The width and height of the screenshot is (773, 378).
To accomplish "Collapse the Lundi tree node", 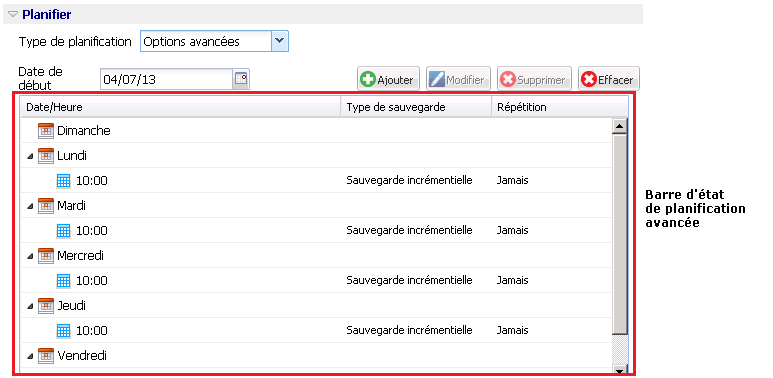I will [31, 156].
